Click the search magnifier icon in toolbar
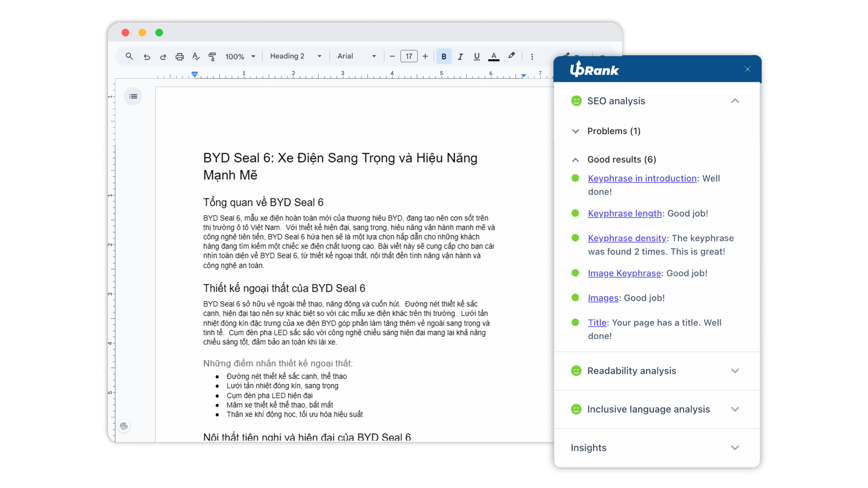 point(129,56)
